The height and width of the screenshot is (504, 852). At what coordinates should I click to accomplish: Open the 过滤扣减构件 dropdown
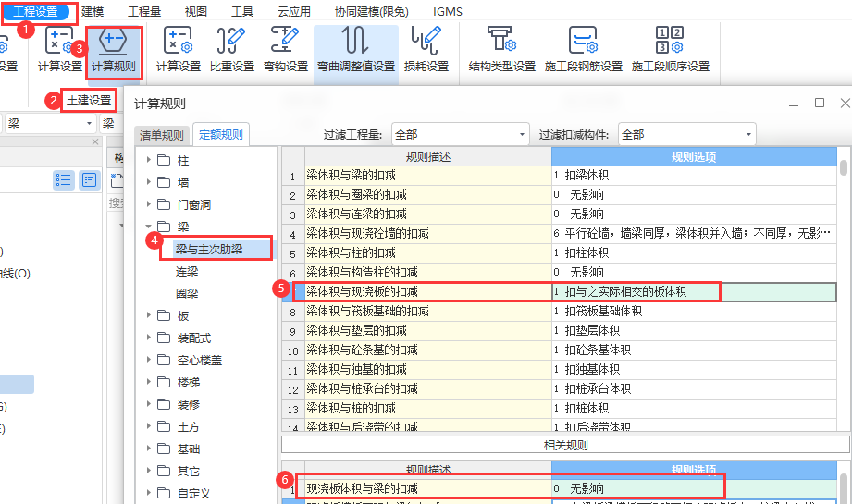pyautogui.click(x=686, y=134)
